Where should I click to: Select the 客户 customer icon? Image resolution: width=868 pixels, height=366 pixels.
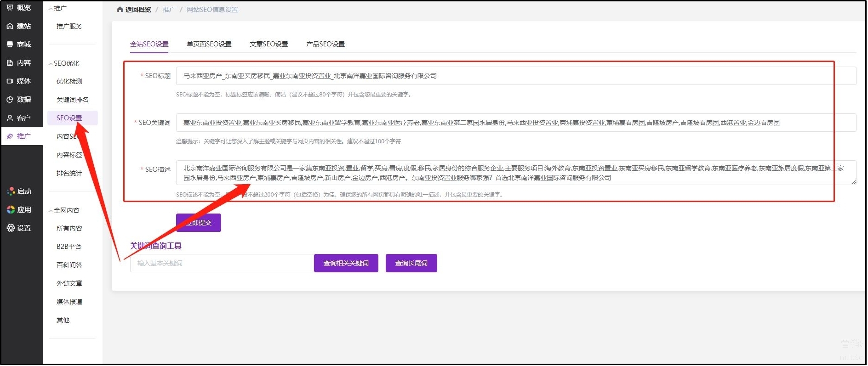[10, 118]
